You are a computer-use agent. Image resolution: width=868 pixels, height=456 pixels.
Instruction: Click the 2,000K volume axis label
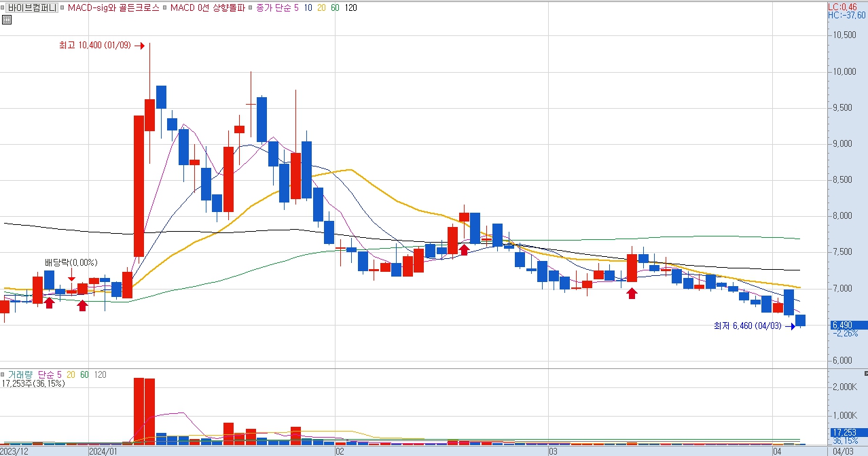pyautogui.click(x=846, y=387)
